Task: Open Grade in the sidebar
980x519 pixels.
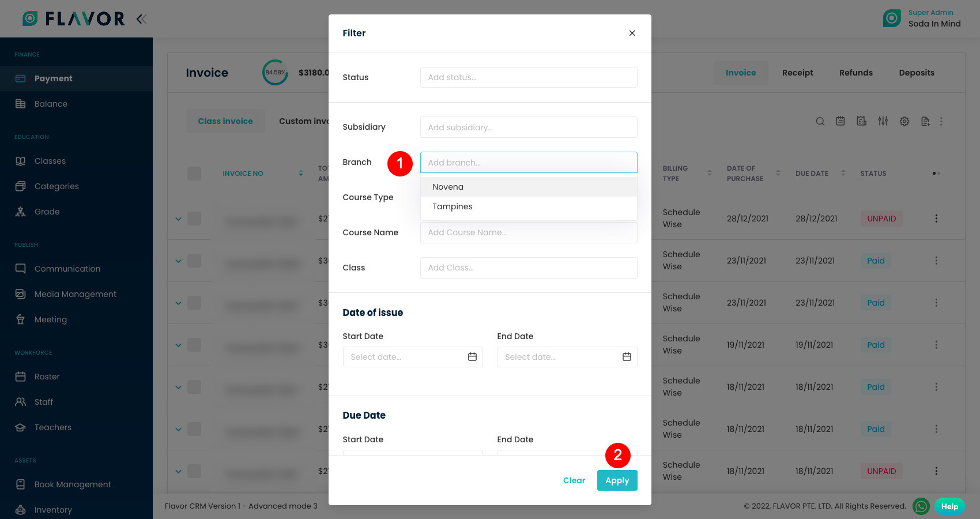Action: (x=76, y=212)
